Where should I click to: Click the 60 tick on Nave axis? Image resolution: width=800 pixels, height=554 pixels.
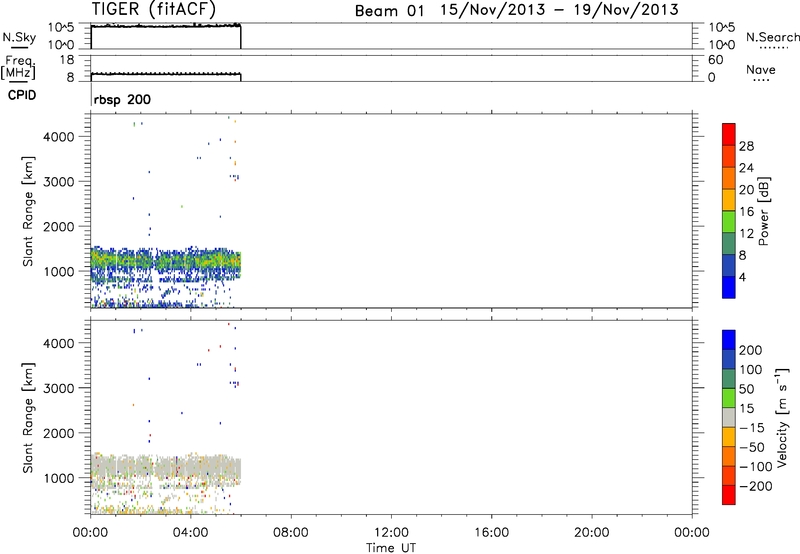tap(715, 60)
